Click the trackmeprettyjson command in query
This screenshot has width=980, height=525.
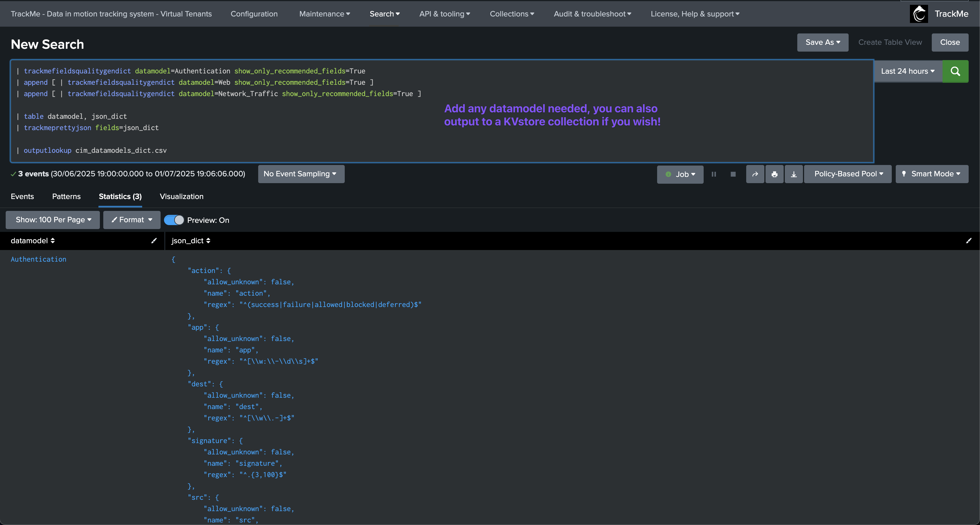(57, 128)
